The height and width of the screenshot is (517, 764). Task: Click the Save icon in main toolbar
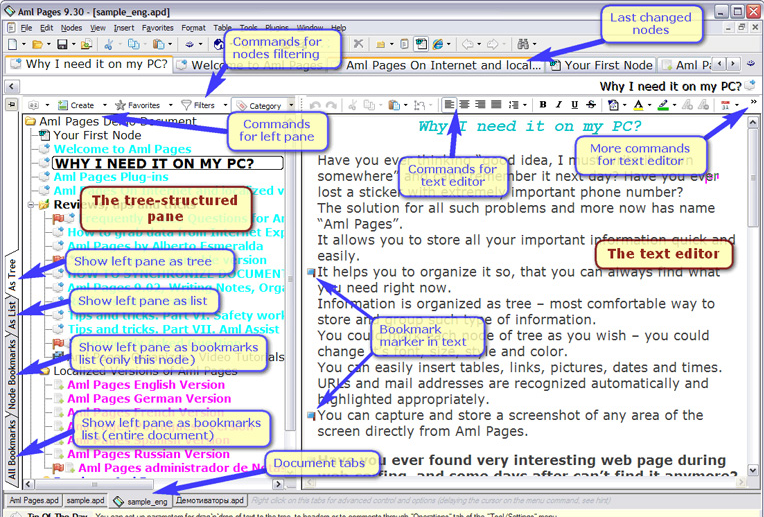point(61,45)
